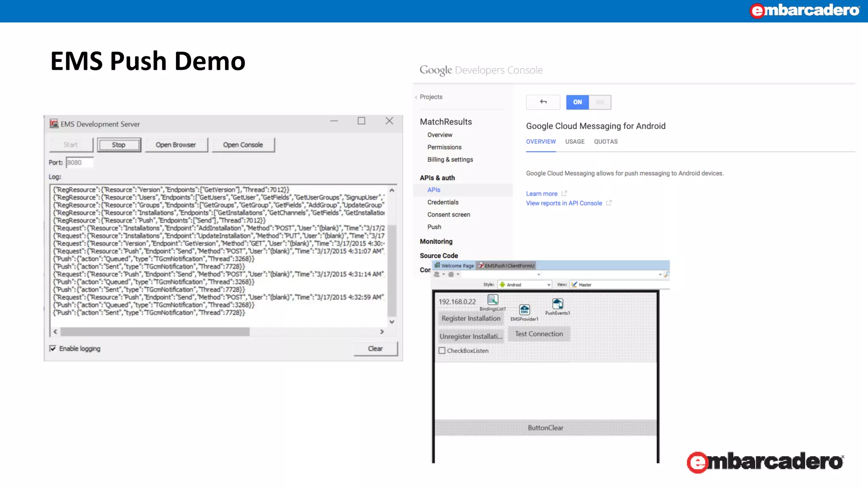Expand the middle combo box in designer toolbar

(x=539, y=274)
